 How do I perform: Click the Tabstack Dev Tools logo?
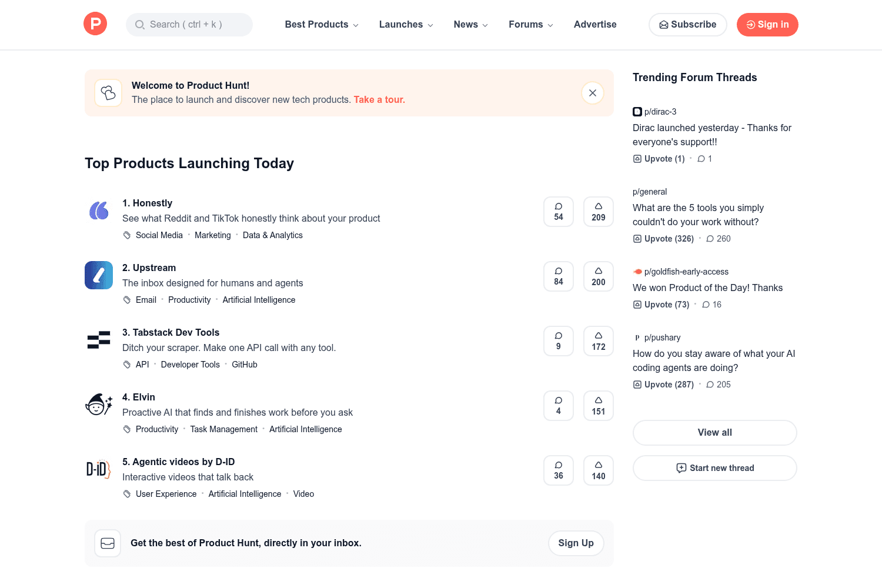[99, 340]
